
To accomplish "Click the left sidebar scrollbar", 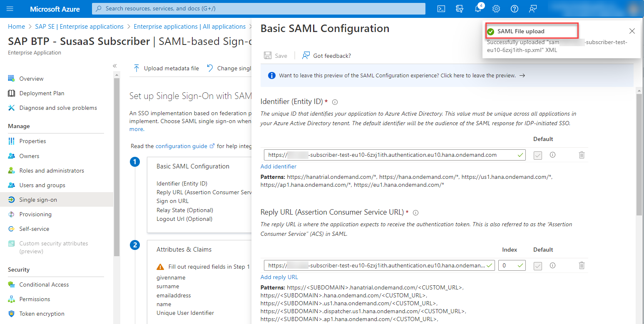I will point(117,166).
